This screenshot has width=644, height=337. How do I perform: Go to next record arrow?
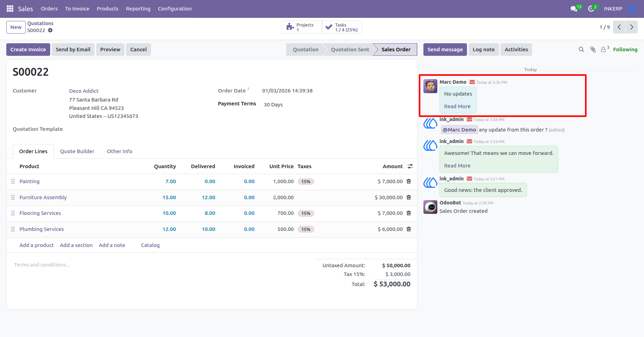coord(631,27)
